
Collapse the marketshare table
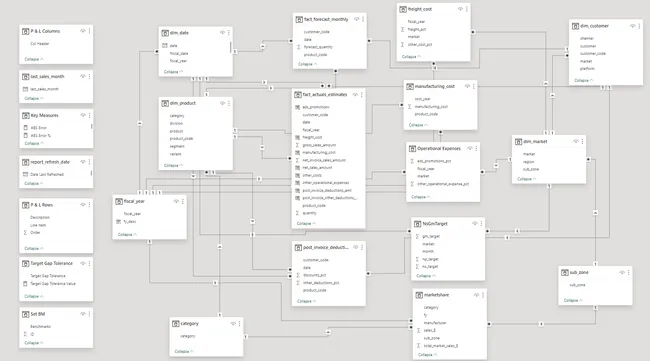click(x=427, y=355)
